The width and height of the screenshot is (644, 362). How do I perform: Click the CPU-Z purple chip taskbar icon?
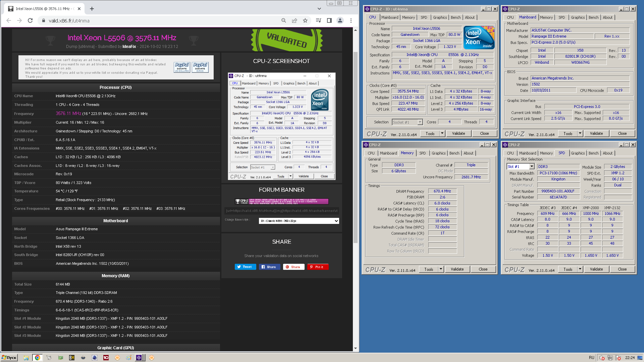coord(139,358)
